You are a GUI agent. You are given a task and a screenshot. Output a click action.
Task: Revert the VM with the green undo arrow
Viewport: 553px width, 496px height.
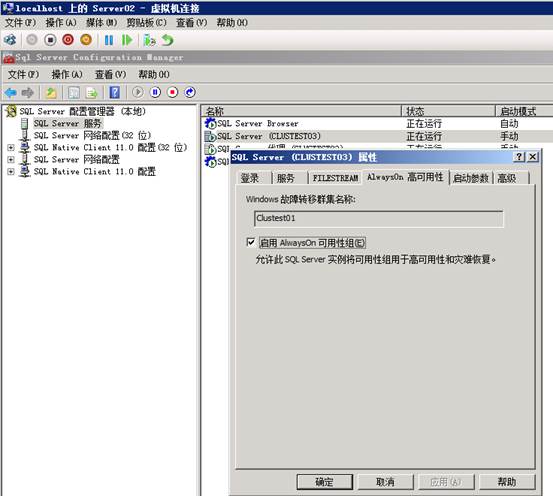(x=168, y=40)
